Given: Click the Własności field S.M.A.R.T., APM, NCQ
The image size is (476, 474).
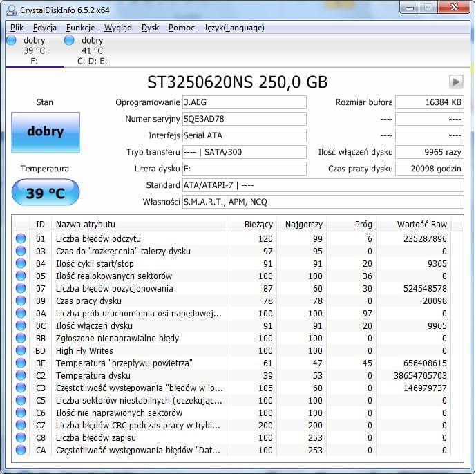Looking at the screenshot, I should click(x=323, y=202).
